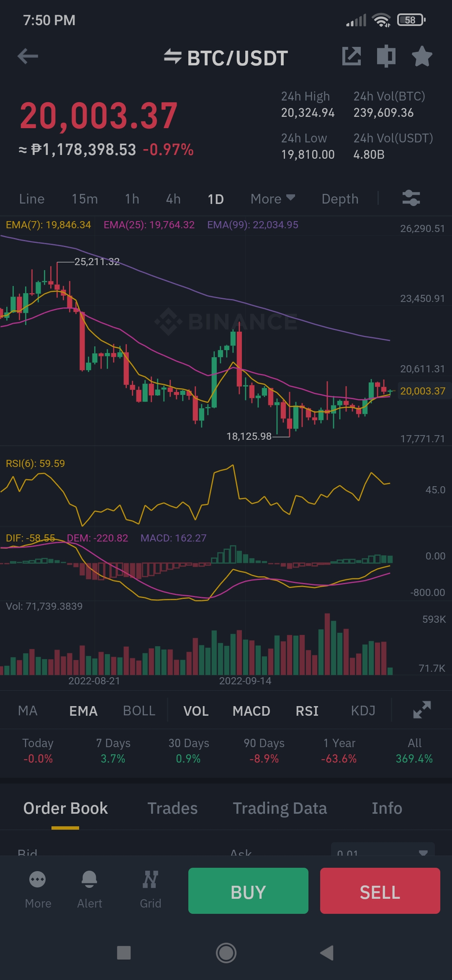Enable the BOLL overlay
Image resolution: width=452 pixels, height=980 pixels.
coord(139,711)
